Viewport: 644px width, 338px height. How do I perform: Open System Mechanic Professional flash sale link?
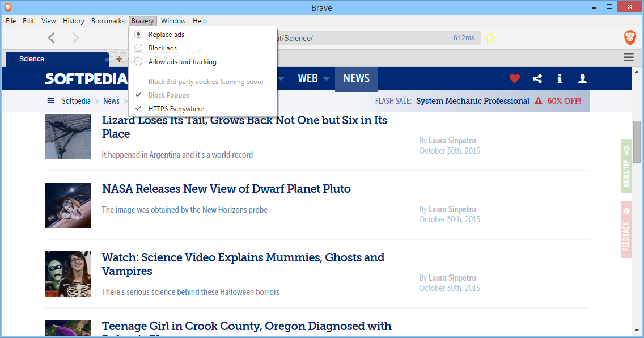473,101
